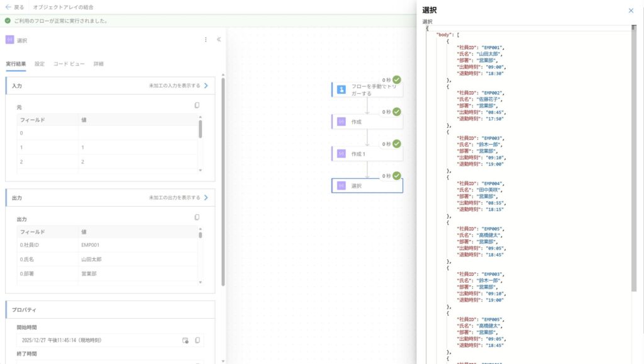
Task: Close the 選択 JSON output panel
Action: (x=631, y=11)
